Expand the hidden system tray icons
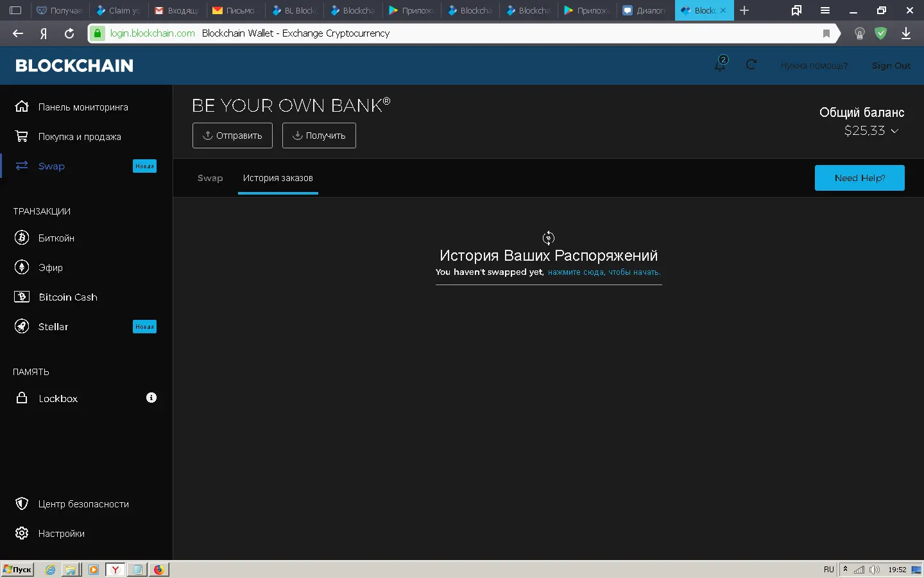 pyautogui.click(x=845, y=569)
